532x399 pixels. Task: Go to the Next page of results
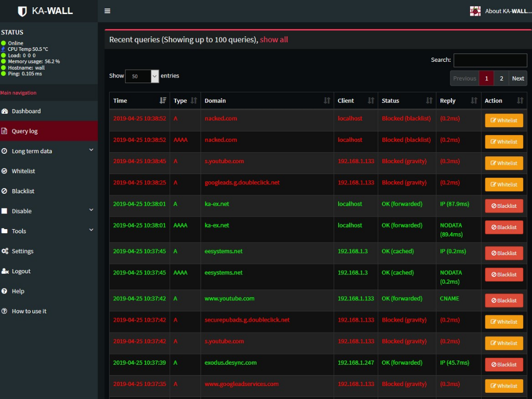(x=518, y=78)
